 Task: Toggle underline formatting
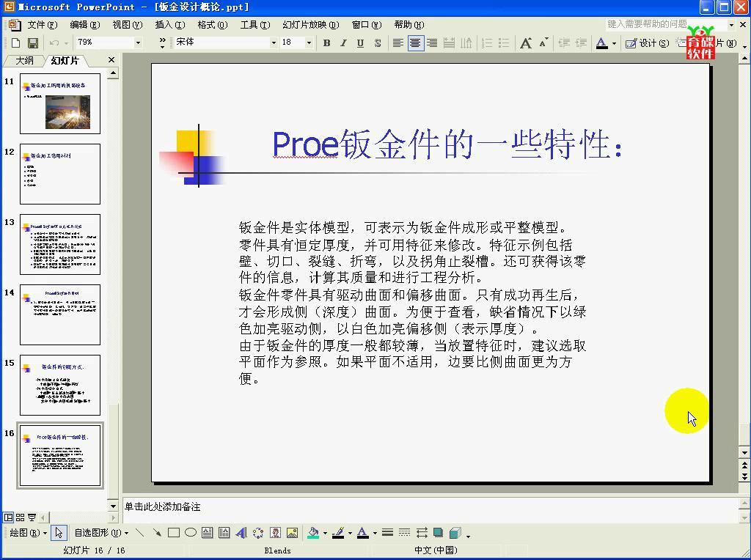pos(360,43)
